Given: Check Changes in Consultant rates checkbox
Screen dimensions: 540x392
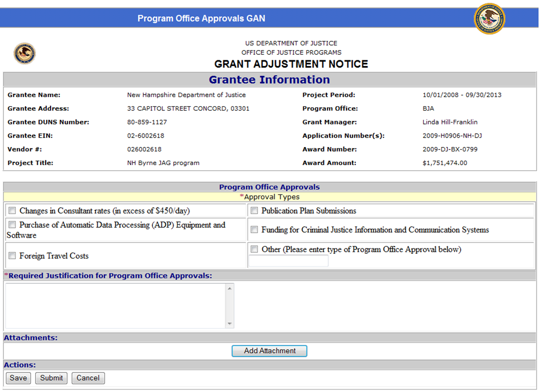Looking at the screenshot, I should point(12,211).
